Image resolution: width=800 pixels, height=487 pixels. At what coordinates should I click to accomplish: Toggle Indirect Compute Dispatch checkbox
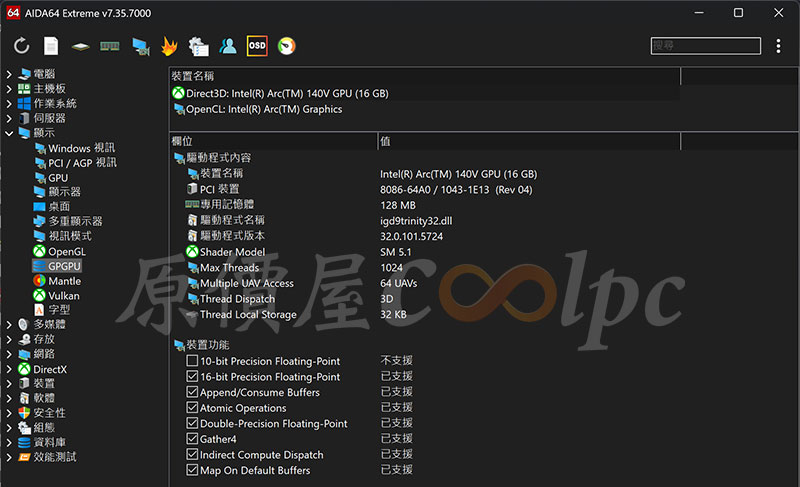pyautogui.click(x=192, y=455)
